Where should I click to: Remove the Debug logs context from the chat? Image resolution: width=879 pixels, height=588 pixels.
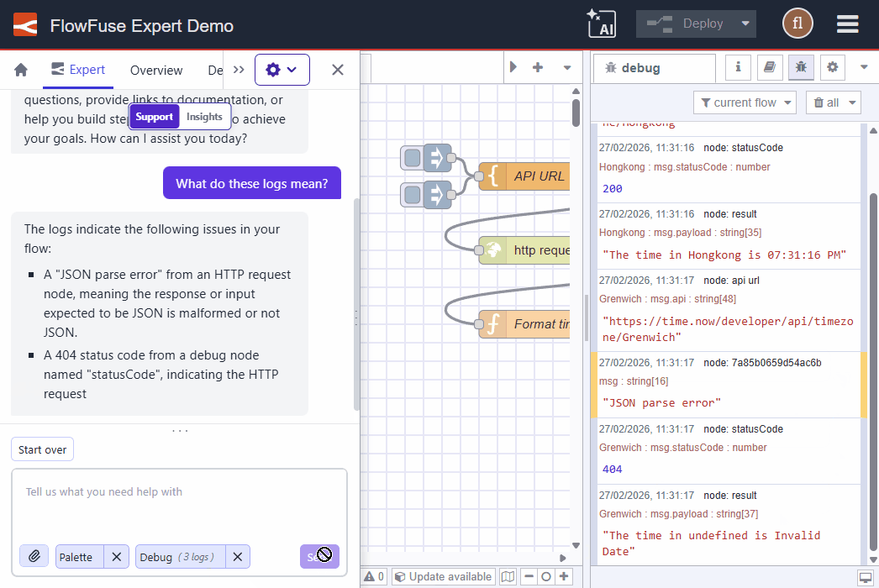point(237,556)
